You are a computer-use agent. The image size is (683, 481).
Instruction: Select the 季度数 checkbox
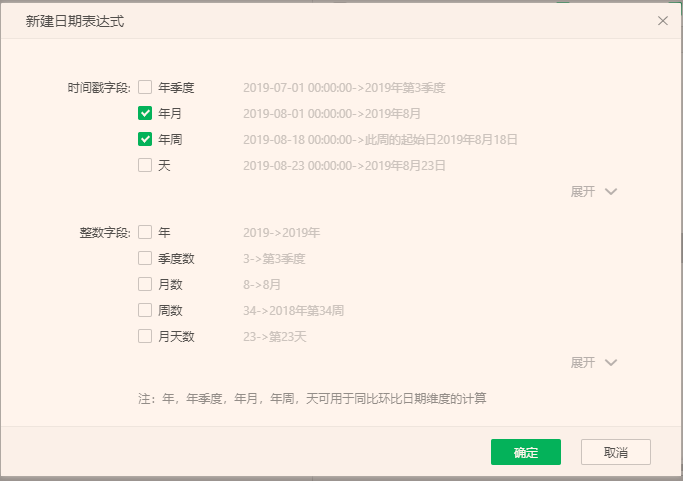(145, 258)
